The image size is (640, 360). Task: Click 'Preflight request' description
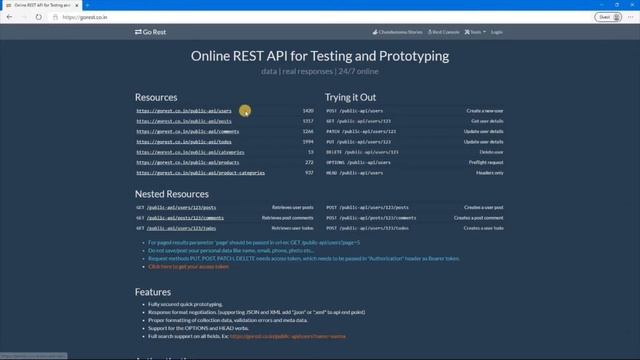coord(486,162)
